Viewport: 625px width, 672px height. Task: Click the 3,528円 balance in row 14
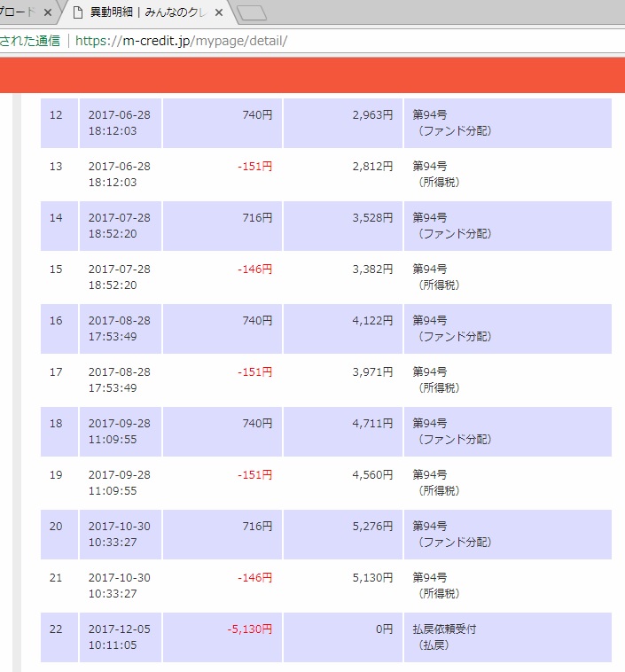[x=372, y=217]
